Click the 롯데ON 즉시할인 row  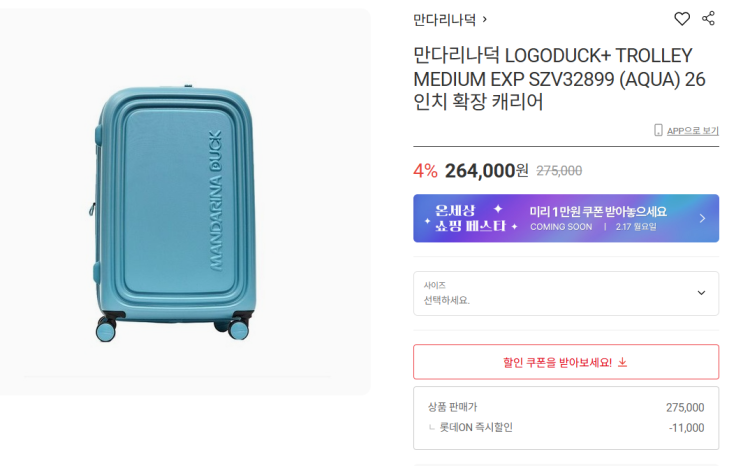pyautogui.click(x=565, y=428)
